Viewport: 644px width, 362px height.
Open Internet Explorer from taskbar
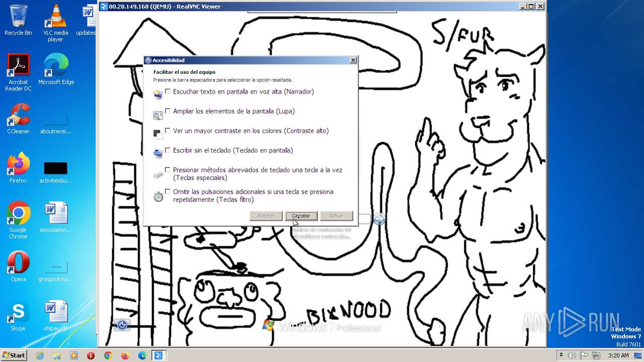click(40, 355)
